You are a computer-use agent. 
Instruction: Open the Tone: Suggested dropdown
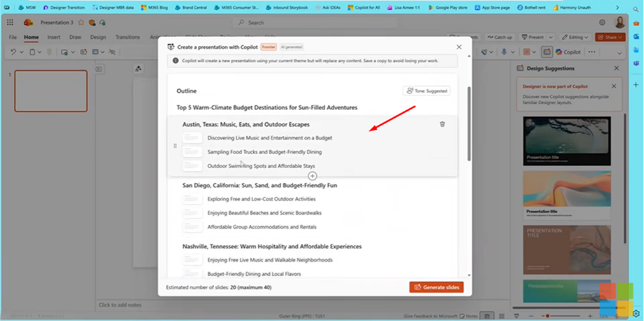point(427,91)
